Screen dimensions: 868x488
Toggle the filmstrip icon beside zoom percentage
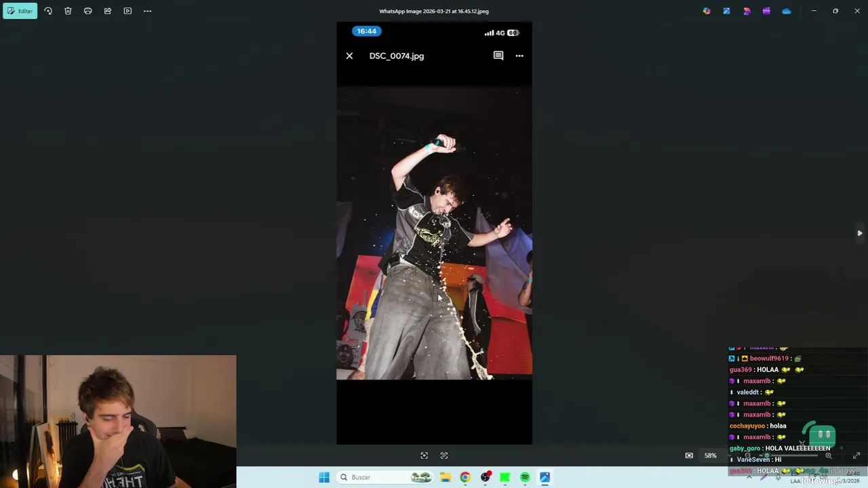(689, 455)
